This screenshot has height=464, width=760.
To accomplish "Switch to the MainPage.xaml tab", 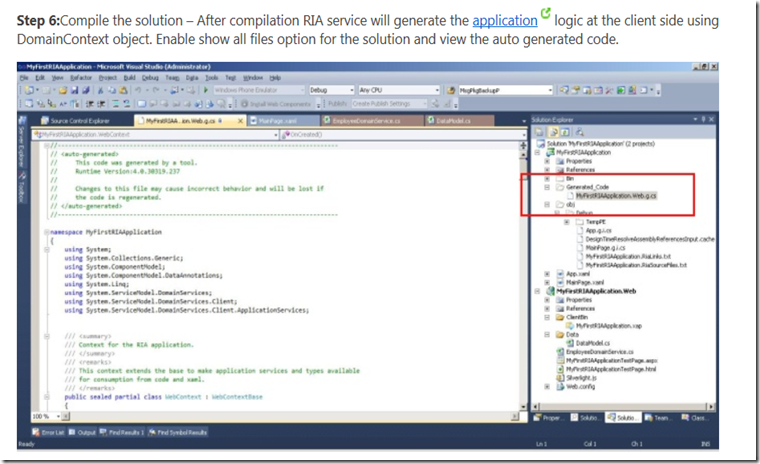I will pos(283,121).
